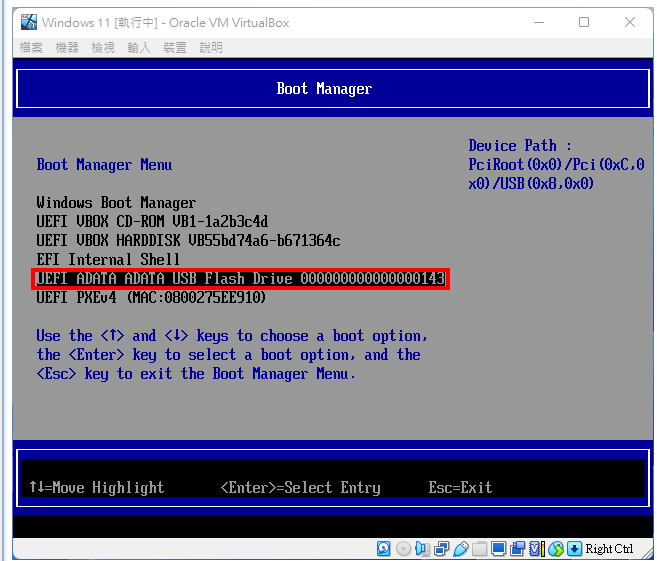Open the 檔案 menu
The width and height of the screenshot is (657, 561).
31,47
